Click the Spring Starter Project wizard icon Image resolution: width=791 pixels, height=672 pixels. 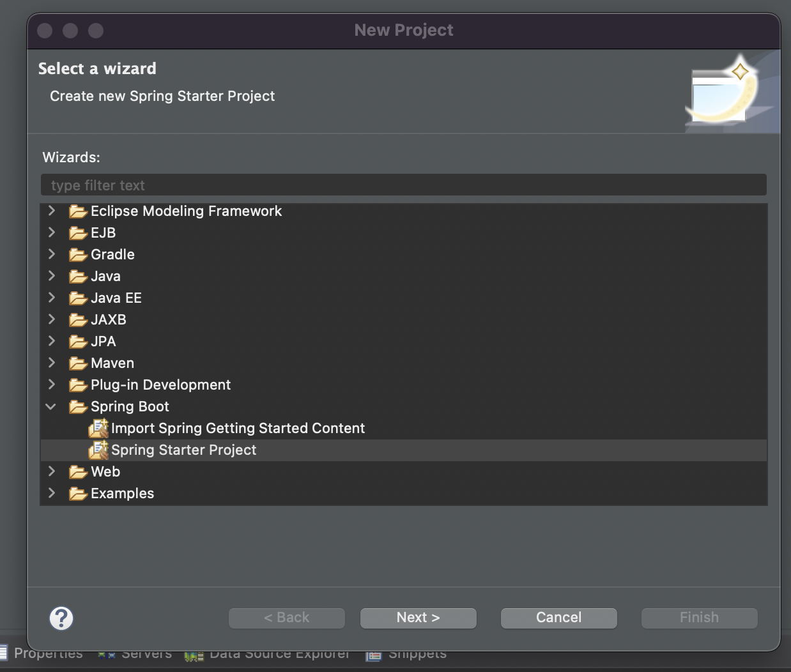point(98,450)
